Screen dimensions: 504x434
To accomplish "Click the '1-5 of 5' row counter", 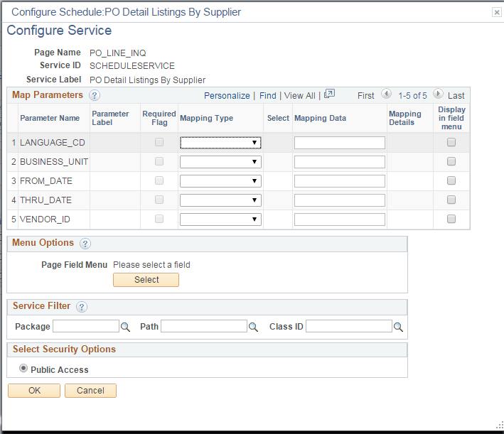I will [x=412, y=96].
